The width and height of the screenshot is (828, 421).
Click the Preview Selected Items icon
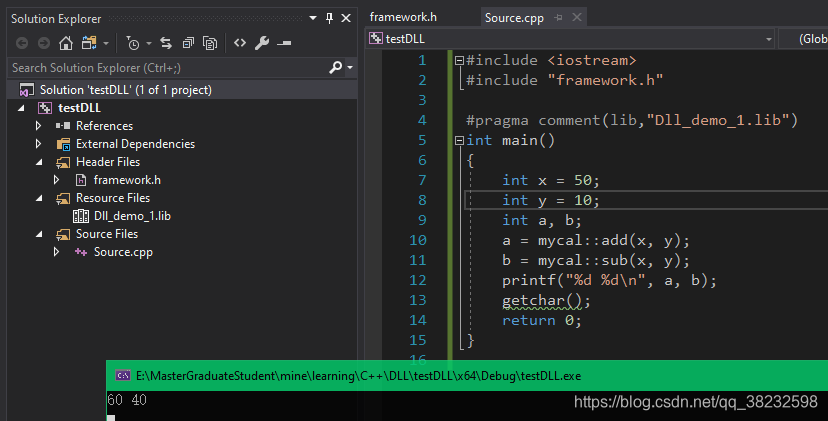[284, 43]
